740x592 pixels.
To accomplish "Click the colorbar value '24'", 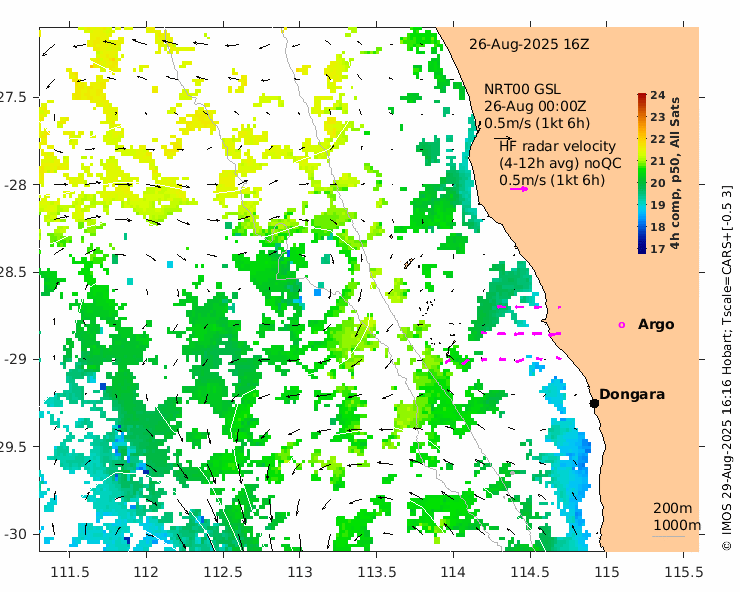I will click(x=657, y=95).
